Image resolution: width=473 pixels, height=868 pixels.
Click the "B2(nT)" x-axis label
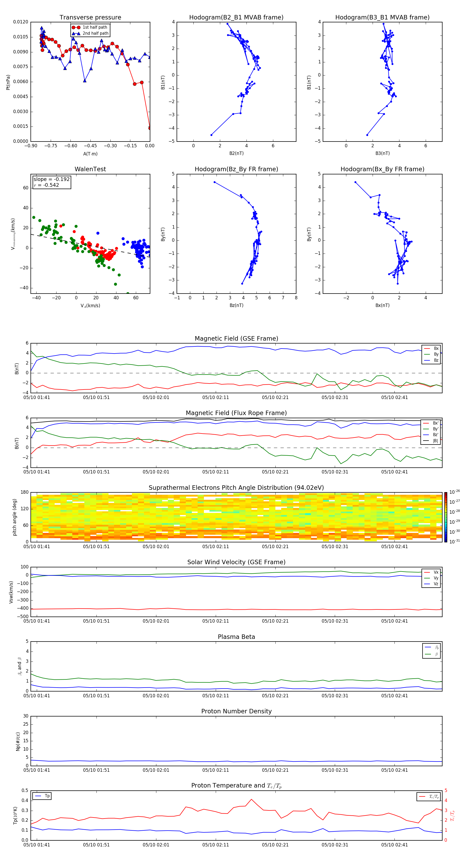click(236, 153)
